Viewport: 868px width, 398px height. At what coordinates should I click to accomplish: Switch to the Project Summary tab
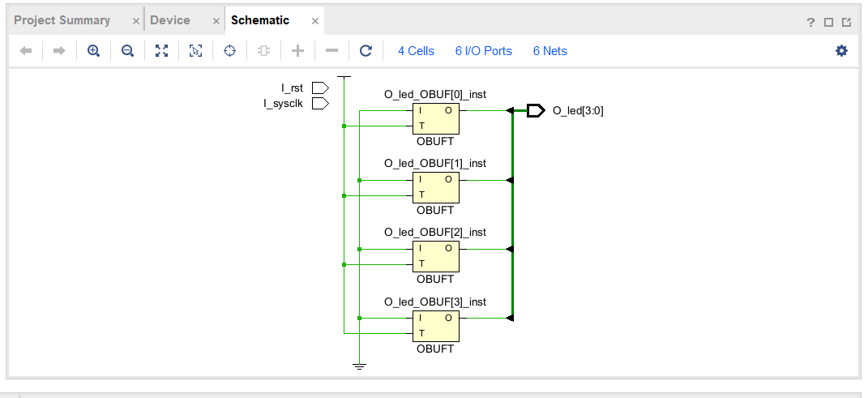62,20
